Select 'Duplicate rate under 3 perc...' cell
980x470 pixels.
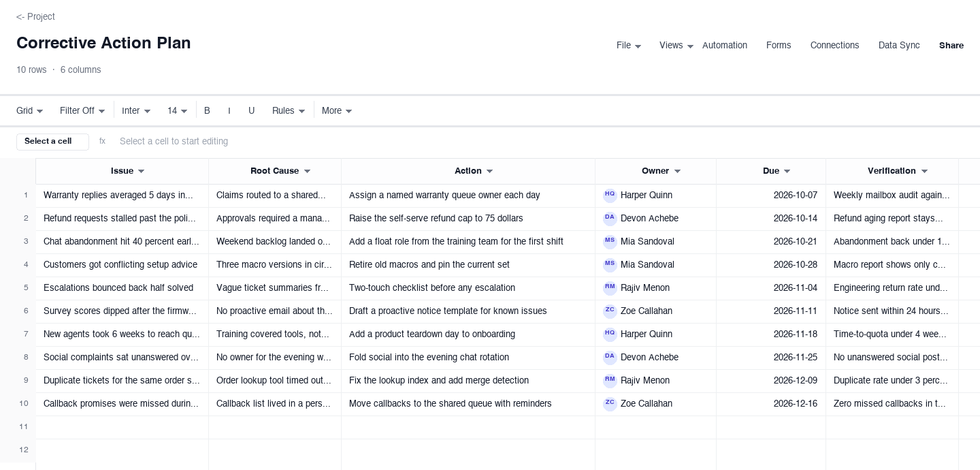pyautogui.click(x=892, y=381)
